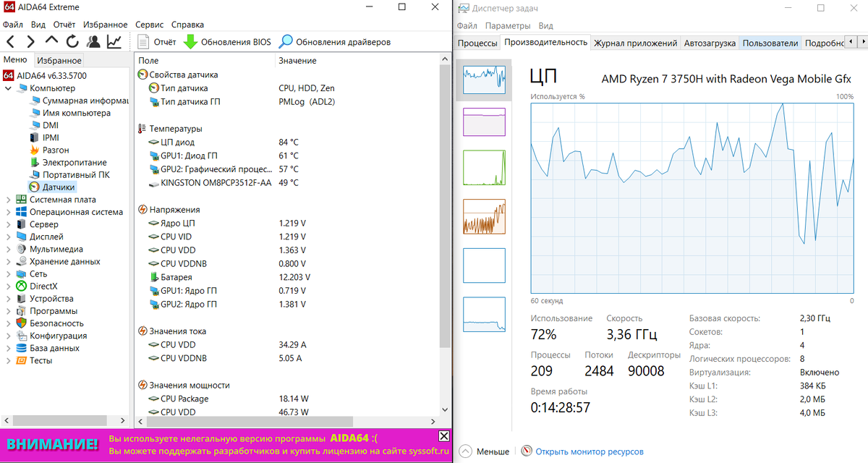Expand the Операционная система node
This screenshot has height=463, width=868.
[8, 212]
